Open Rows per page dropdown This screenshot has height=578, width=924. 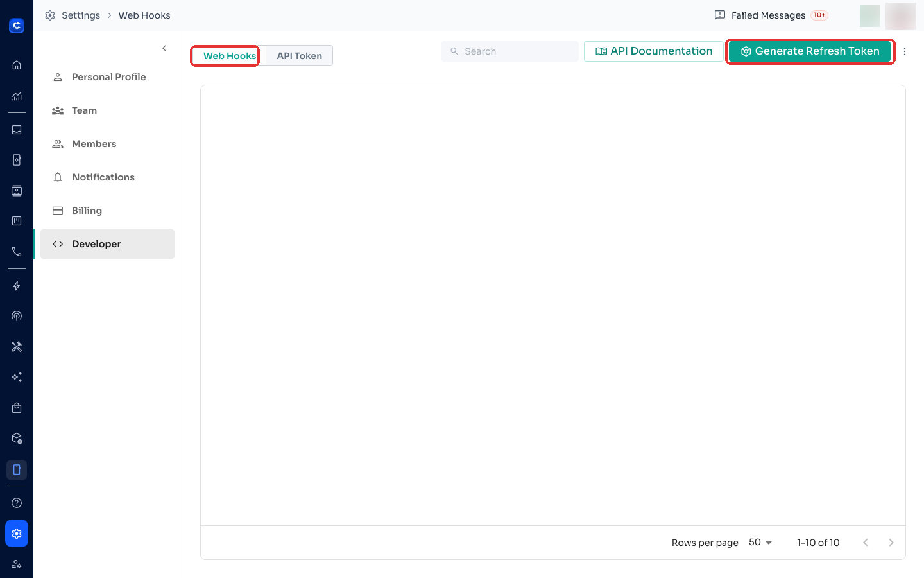coord(760,543)
